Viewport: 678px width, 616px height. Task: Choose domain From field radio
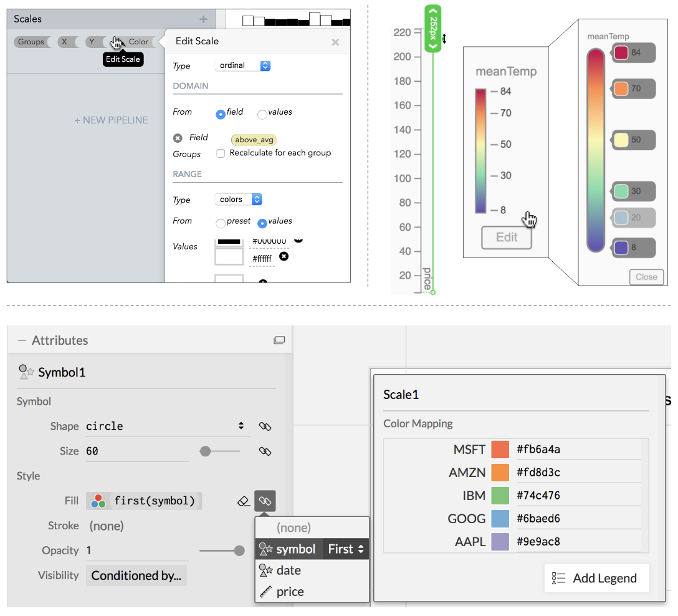[221, 114]
